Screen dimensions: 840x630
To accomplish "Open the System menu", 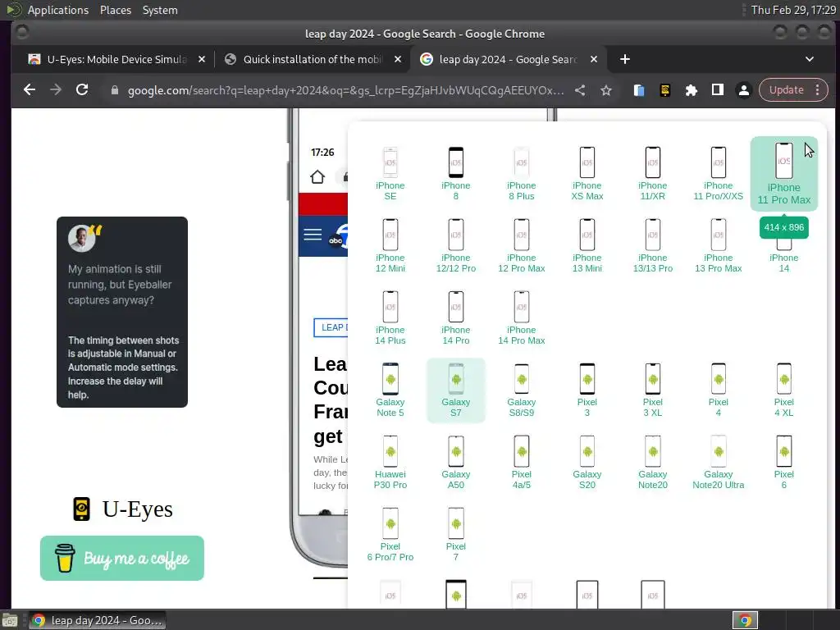I will (160, 10).
